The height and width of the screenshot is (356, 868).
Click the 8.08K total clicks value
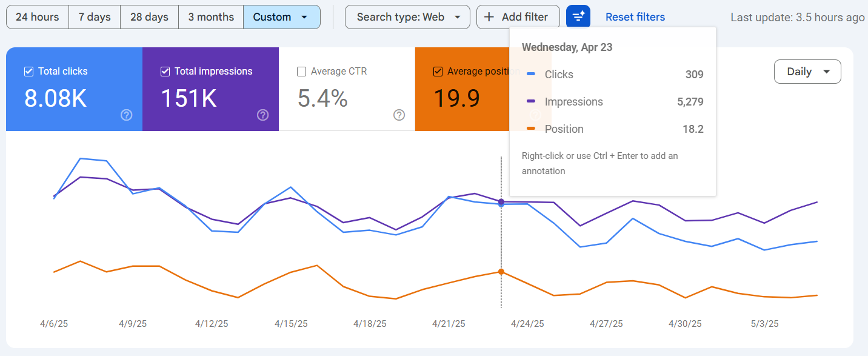pos(56,98)
